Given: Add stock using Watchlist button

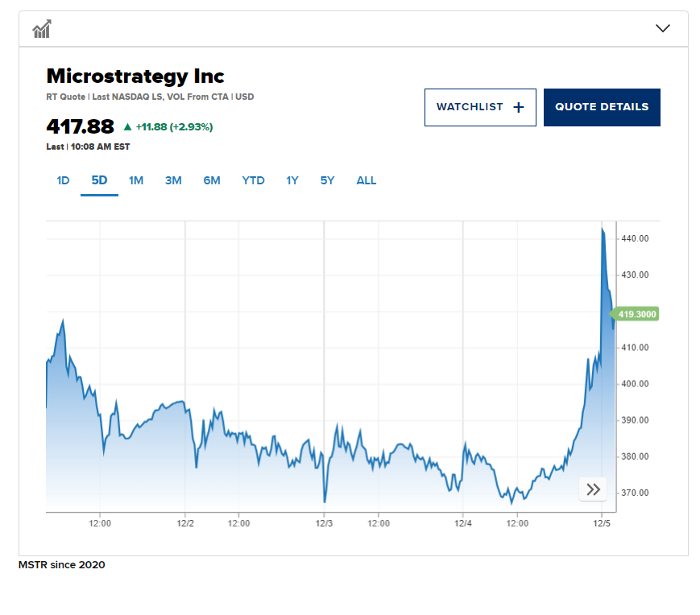Looking at the screenshot, I should (x=480, y=107).
